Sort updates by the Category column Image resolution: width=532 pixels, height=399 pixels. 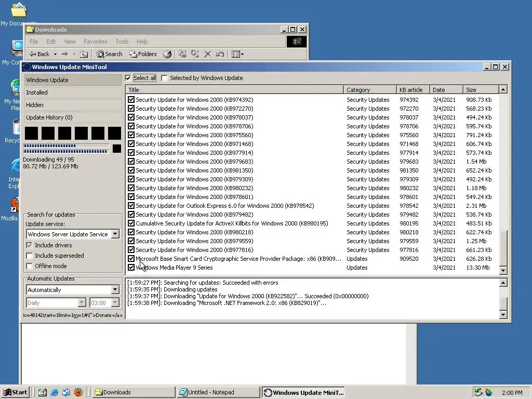370,90
